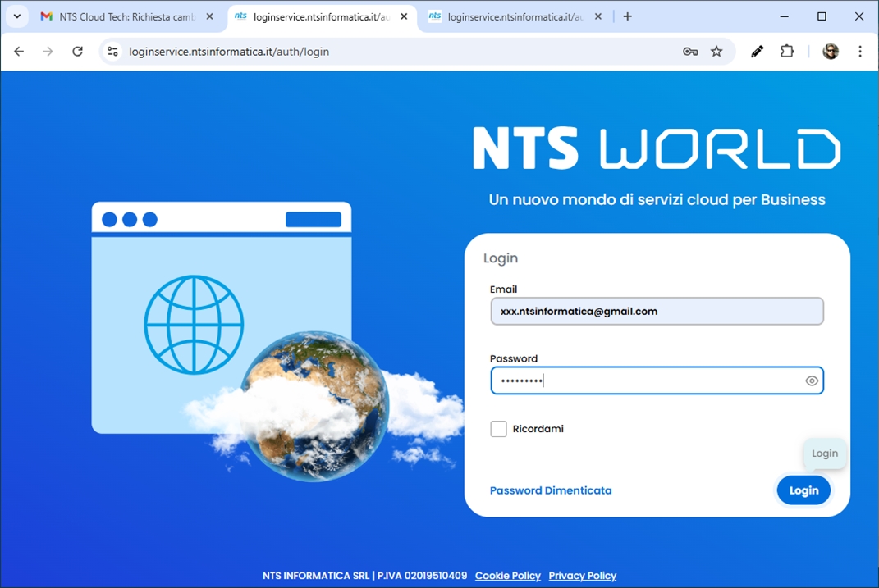Screen dimensions: 879x588
Task: Click the Email input field
Action: 657,312
